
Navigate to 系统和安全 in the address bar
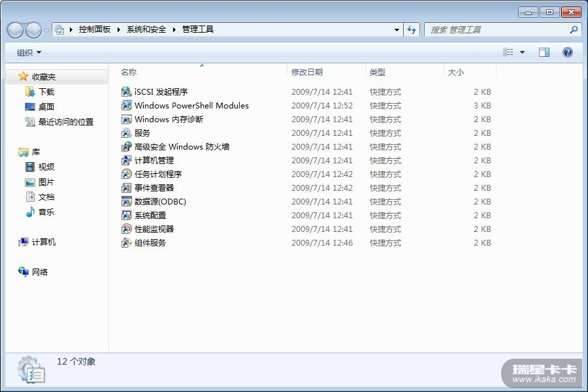click(146, 29)
